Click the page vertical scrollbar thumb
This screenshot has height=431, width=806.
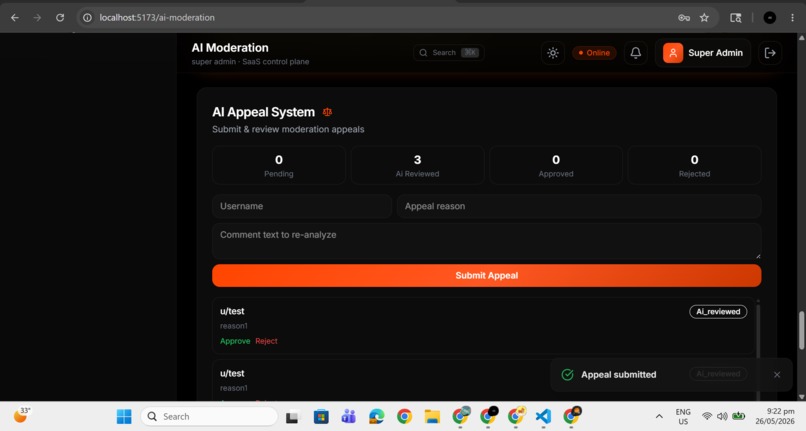click(x=801, y=331)
